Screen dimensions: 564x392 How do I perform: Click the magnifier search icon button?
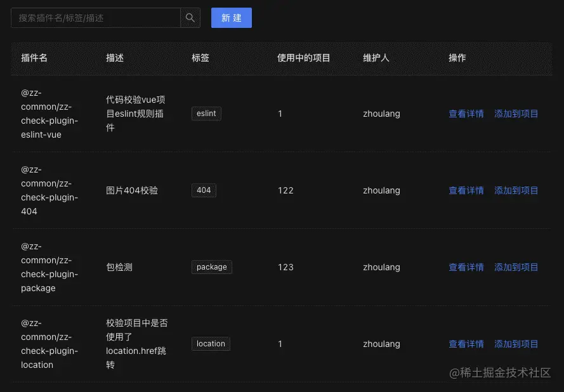(190, 18)
